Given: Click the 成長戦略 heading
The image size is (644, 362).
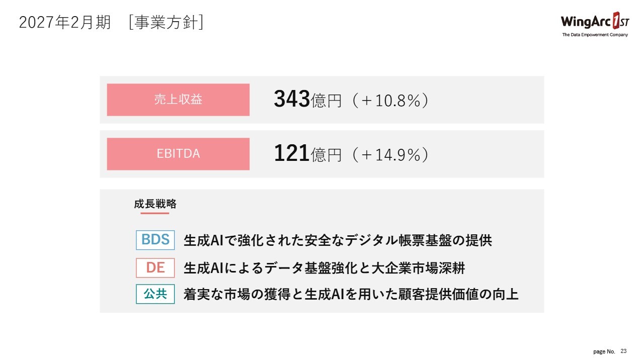Looking at the screenshot, I should 155,204.
